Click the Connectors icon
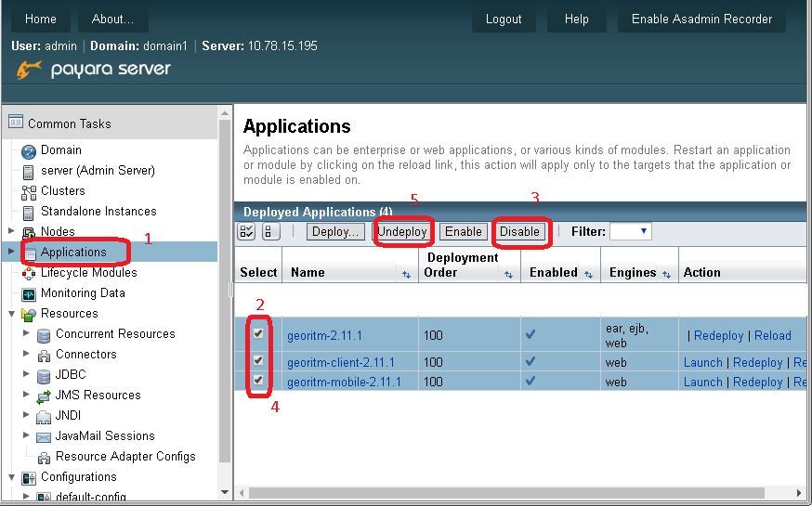Image resolution: width=812 pixels, height=506 pixels. [x=44, y=356]
